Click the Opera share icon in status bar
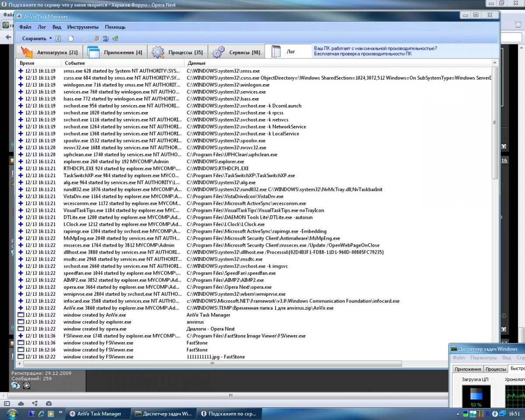This screenshot has height=420, width=525. click(35, 403)
